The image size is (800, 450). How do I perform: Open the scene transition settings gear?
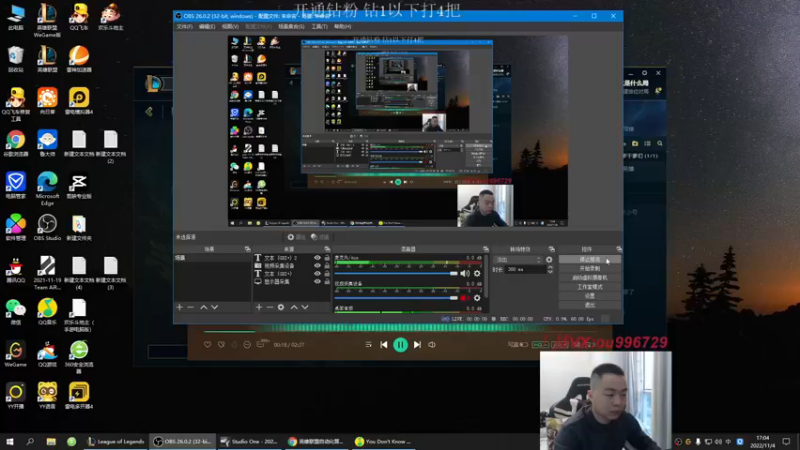tap(549, 260)
